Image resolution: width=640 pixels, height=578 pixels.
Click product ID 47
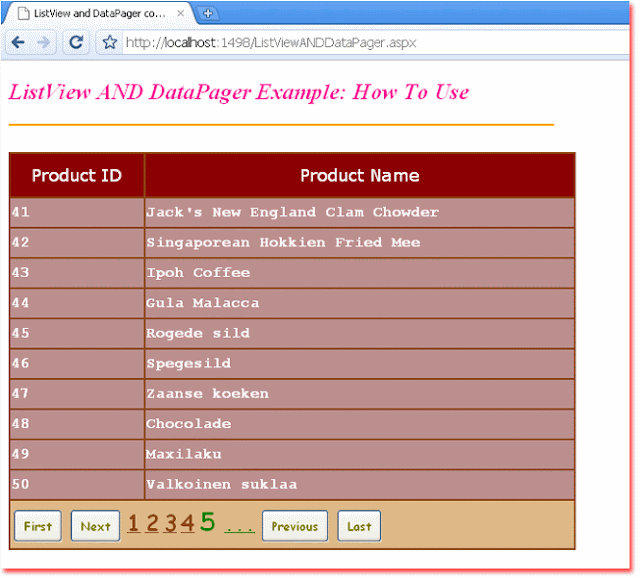click(77, 393)
